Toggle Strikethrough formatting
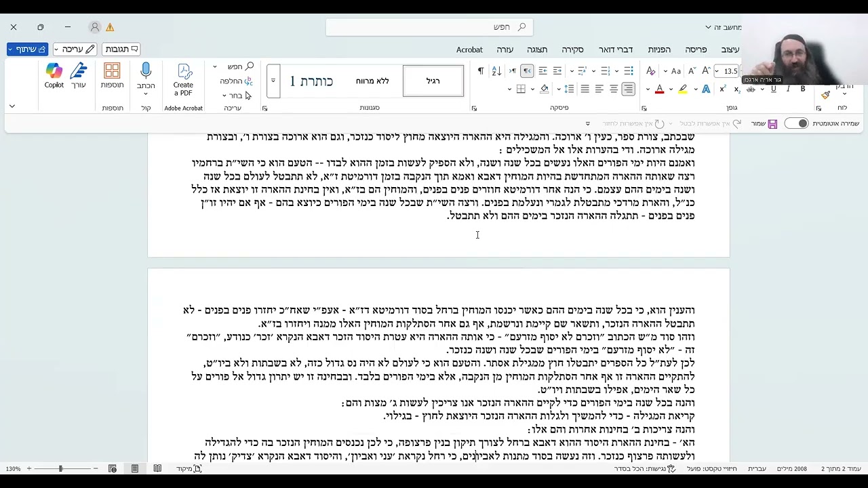The height and width of the screenshot is (488, 868). click(750, 89)
